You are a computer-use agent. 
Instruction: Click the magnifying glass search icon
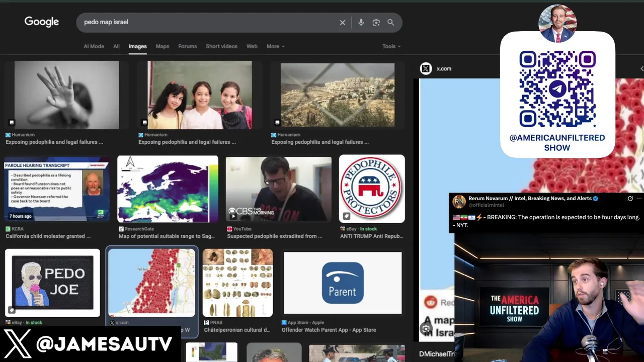390,22
